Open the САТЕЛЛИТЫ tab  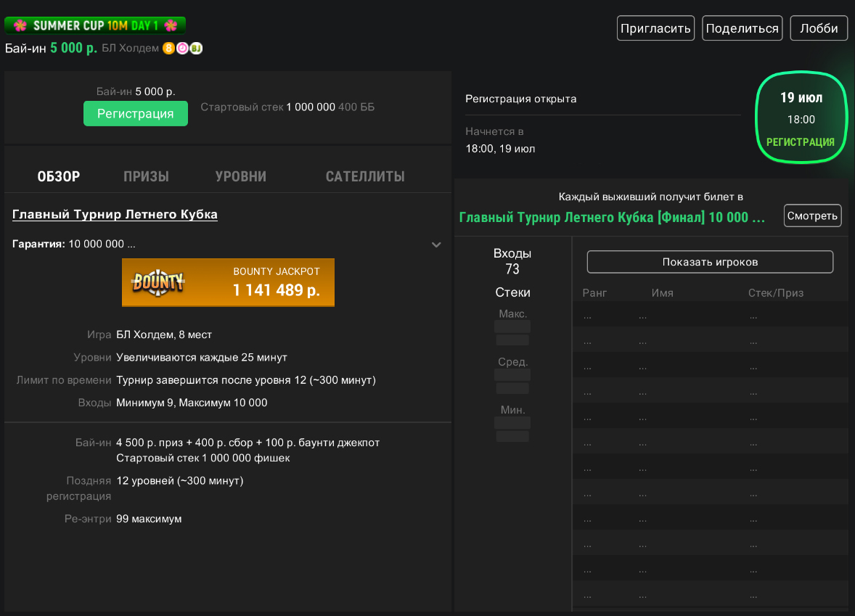click(x=365, y=176)
